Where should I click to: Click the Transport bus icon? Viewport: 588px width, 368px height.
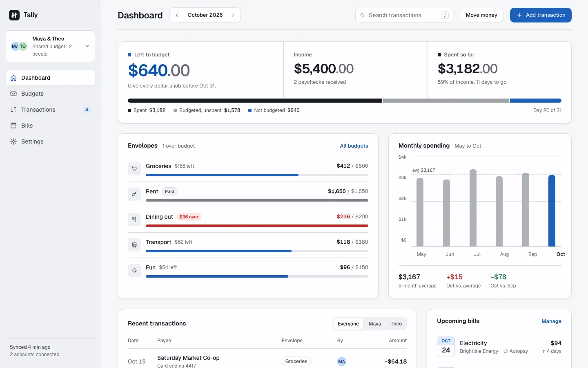point(134,245)
